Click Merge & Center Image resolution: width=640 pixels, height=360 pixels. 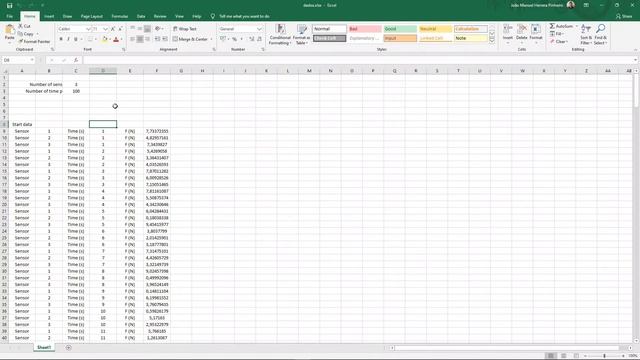pyautogui.click(x=190, y=39)
